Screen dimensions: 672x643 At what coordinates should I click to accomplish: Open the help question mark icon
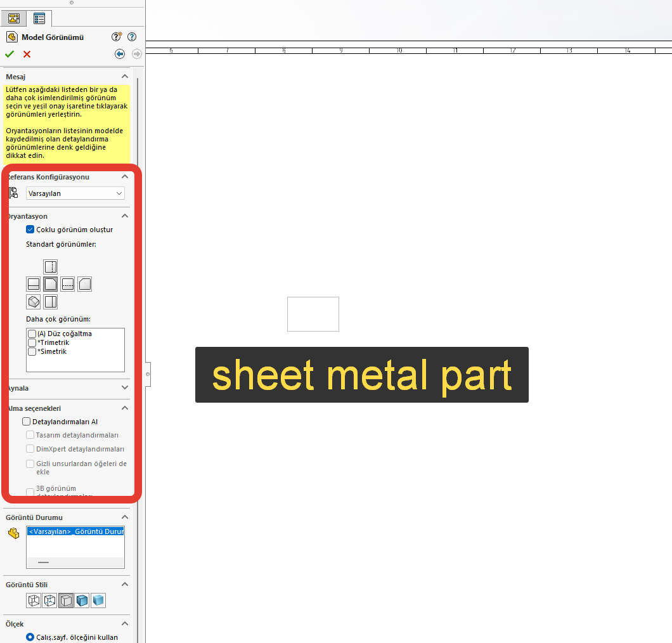(x=132, y=37)
